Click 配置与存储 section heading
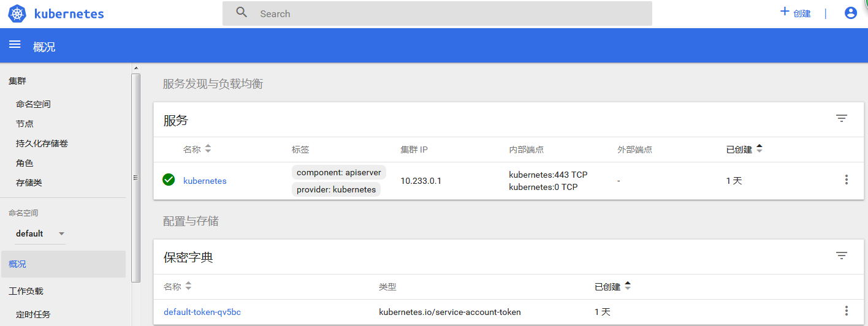Screen dimensions: 868x326 pyautogui.click(x=191, y=221)
